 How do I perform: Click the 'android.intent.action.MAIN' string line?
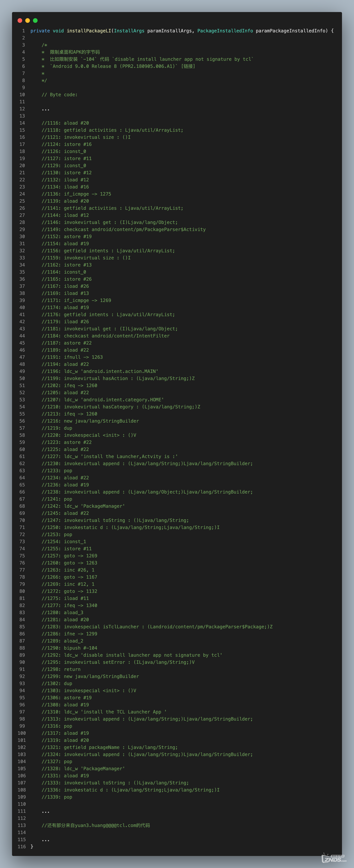(100, 371)
